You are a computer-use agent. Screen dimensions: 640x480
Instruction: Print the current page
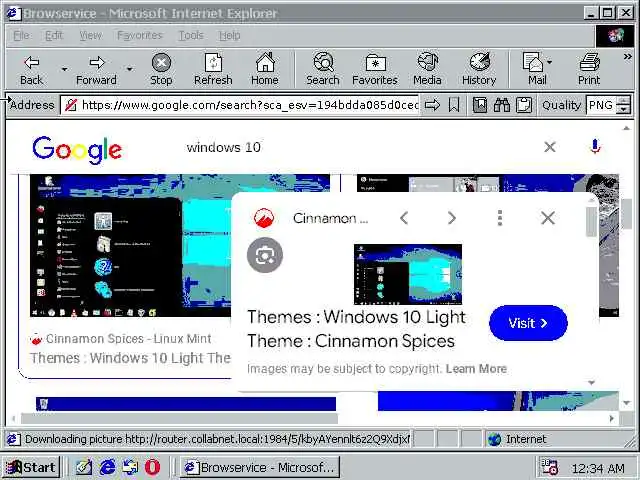tap(589, 69)
